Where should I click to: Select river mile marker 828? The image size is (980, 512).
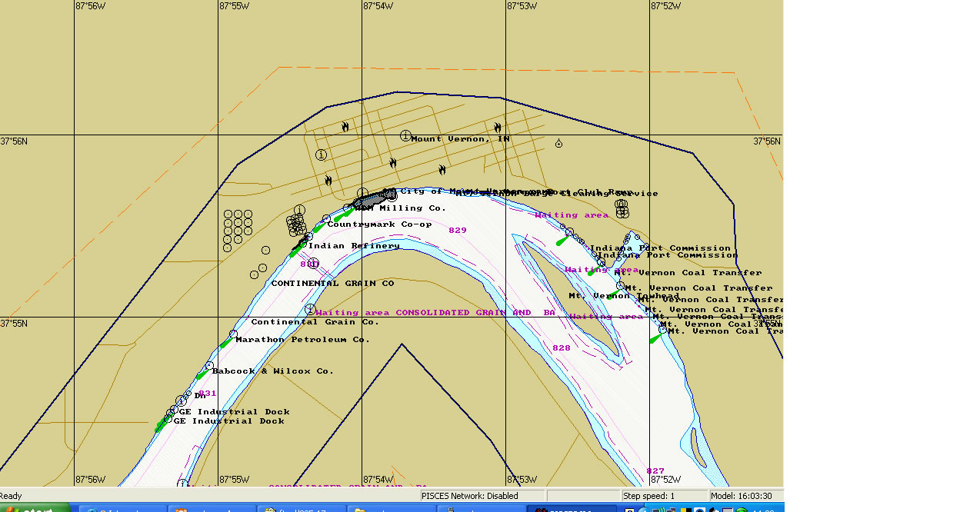(x=562, y=348)
